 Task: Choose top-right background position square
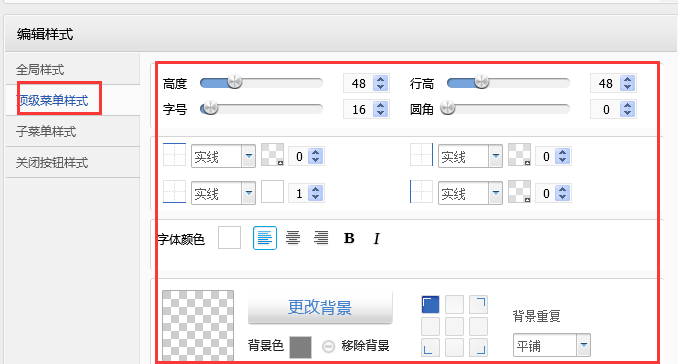pos(479,304)
